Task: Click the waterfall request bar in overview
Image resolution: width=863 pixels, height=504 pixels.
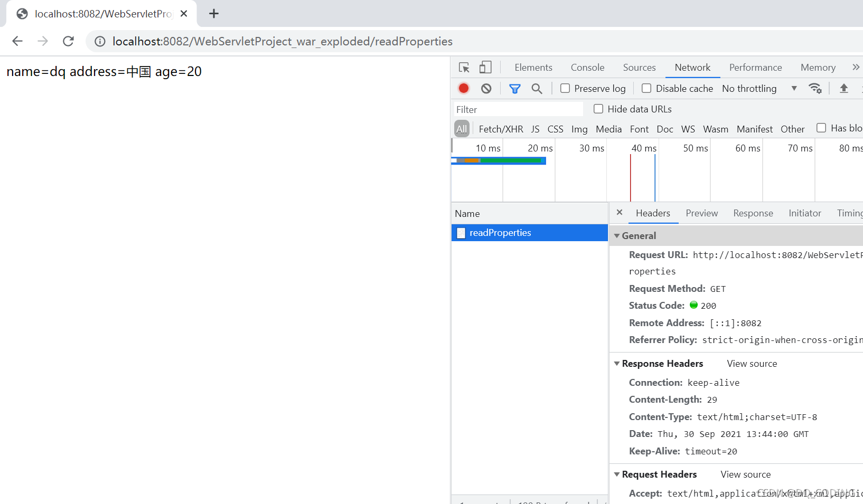Action: pyautogui.click(x=499, y=160)
